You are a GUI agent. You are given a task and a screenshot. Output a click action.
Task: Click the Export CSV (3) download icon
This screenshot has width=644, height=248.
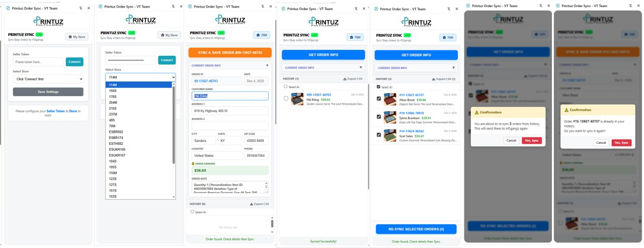tap(434, 79)
